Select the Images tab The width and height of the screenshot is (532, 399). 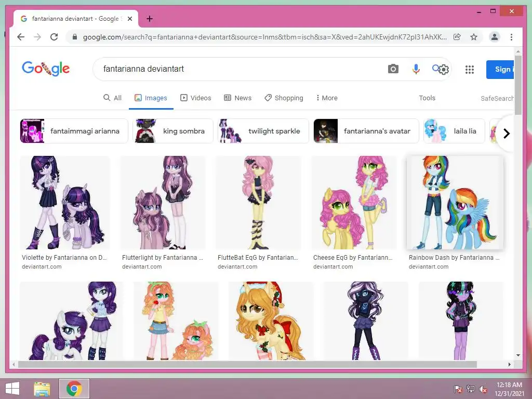[x=151, y=98]
